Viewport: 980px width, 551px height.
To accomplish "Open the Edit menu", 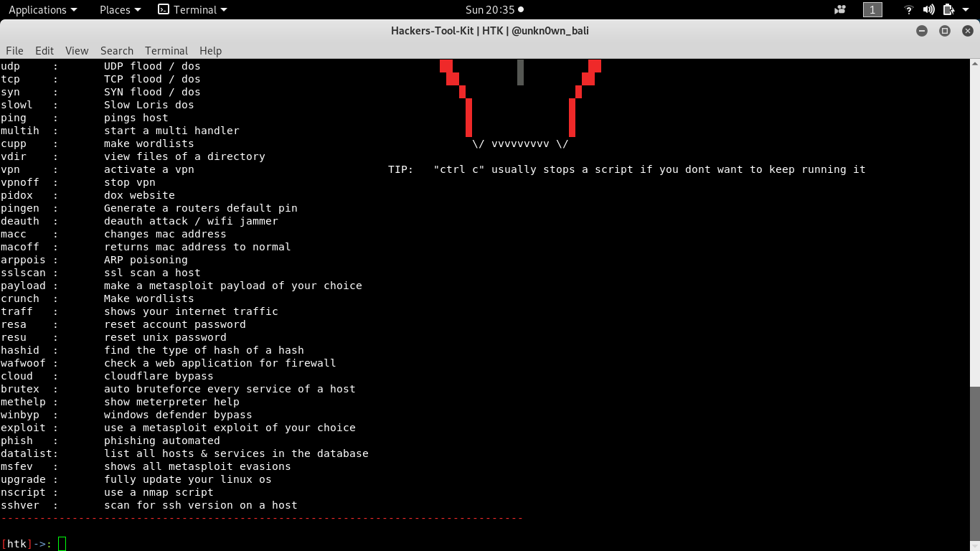I will pyautogui.click(x=44, y=50).
